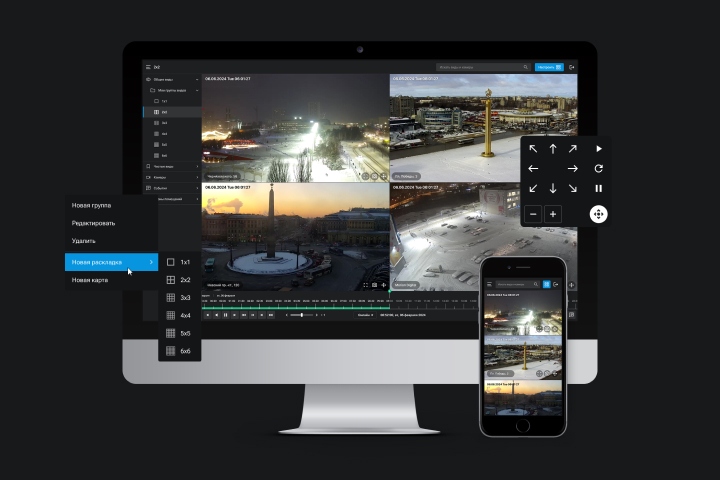Image resolution: width=720 pixels, height=480 pixels.
Task: Click the magnifier icon in search box
Action: pyautogui.click(x=526, y=67)
